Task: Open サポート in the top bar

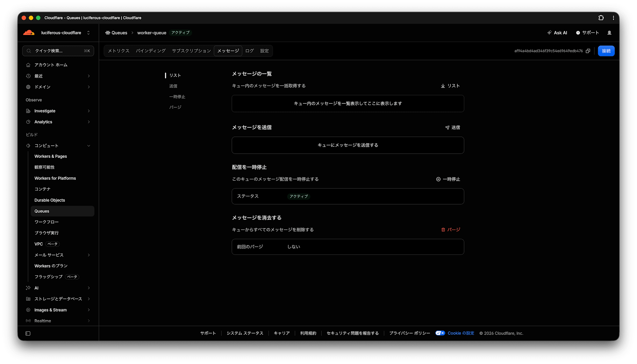Action: pyautogui.click(x=588, y=33)
